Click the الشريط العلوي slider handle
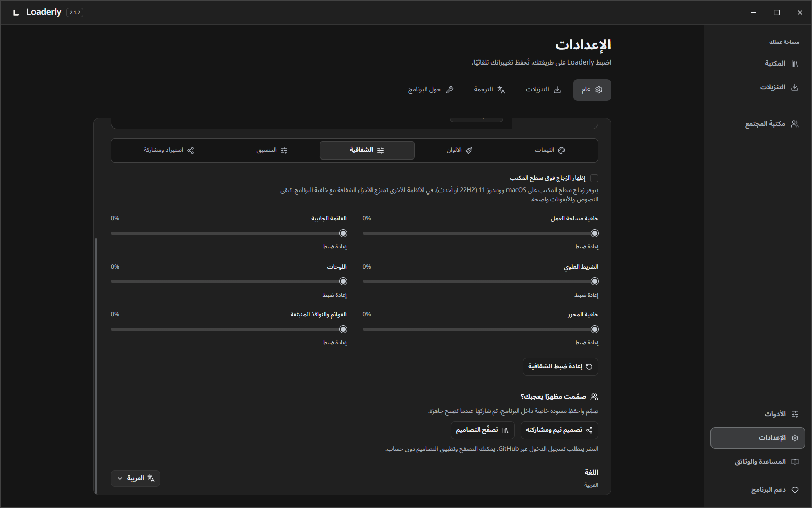The height and width of the screenshot is (508, 812). click(595, 281)
